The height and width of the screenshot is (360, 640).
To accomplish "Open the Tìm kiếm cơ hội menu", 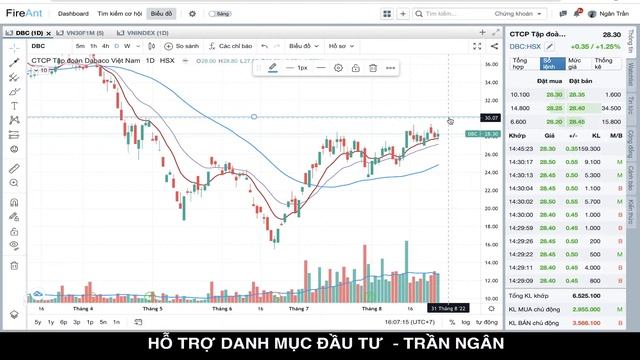I will coord(119,13).
